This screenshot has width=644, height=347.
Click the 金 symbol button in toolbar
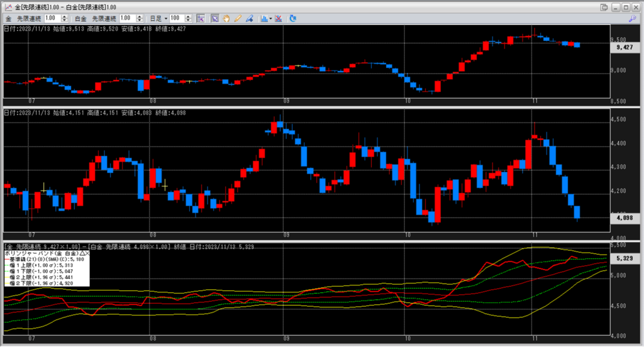coord(9,18)
